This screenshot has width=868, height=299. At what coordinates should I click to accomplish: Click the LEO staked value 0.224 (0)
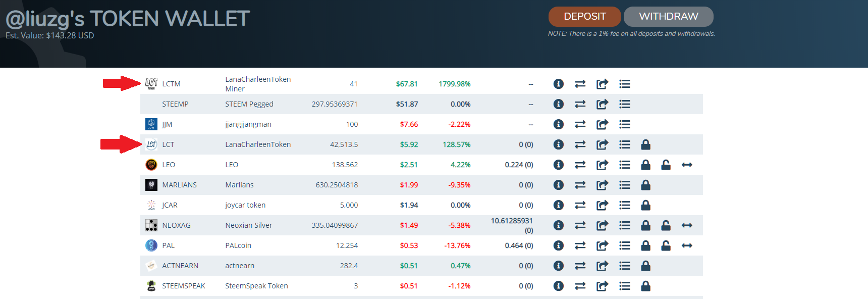[x=519, y=165]
